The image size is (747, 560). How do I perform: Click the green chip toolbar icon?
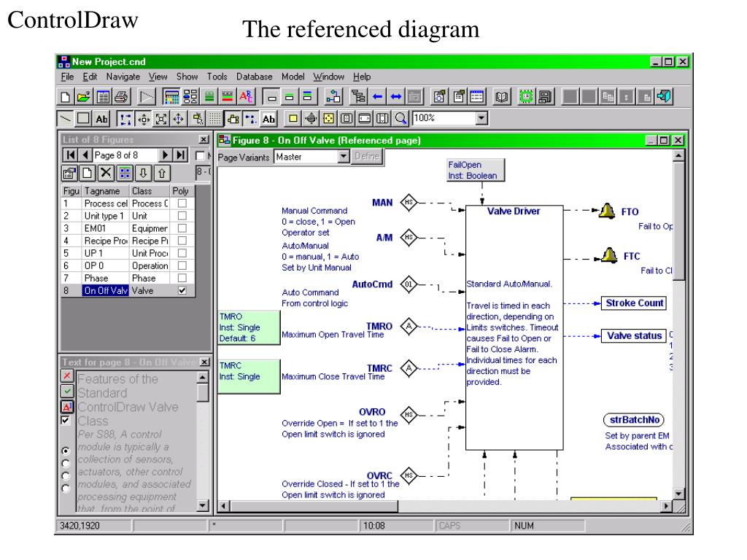pos(526,97)
